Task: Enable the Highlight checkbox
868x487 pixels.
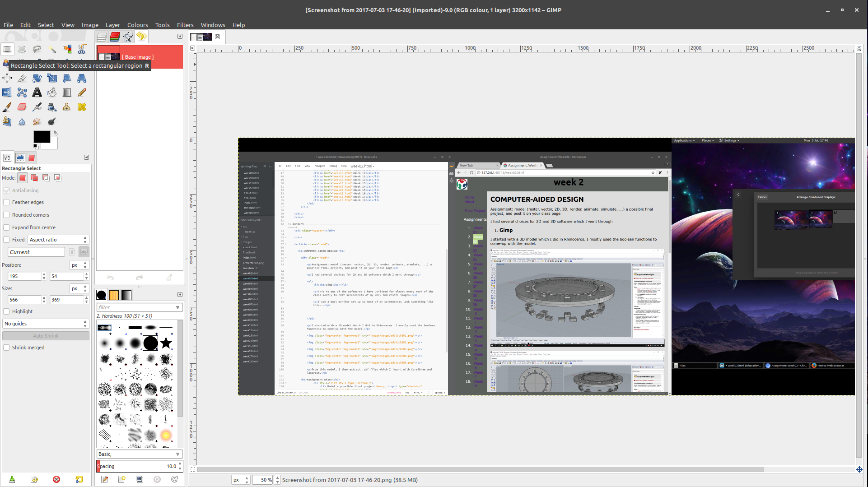Action: (6, 311)
